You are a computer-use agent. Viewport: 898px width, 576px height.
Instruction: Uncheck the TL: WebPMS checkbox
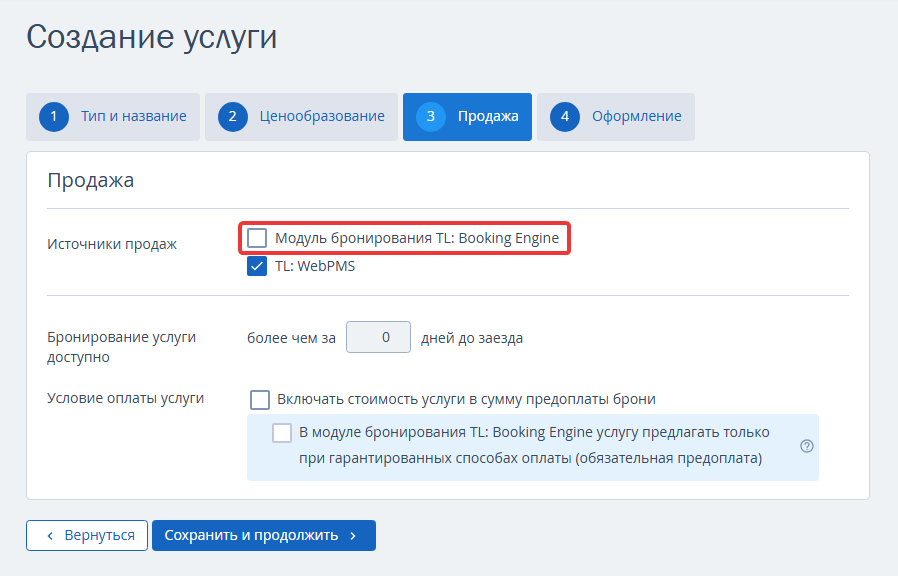click(257, 266)
